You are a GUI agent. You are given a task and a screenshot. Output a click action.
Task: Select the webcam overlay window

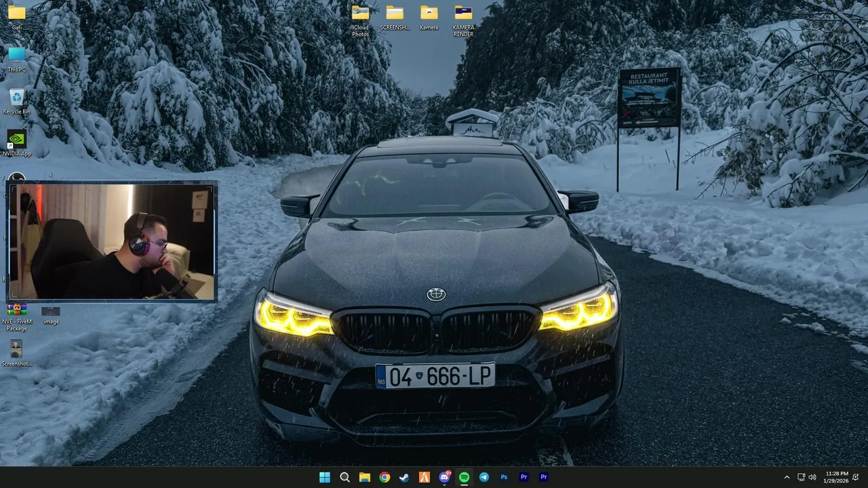coord(112,241)
